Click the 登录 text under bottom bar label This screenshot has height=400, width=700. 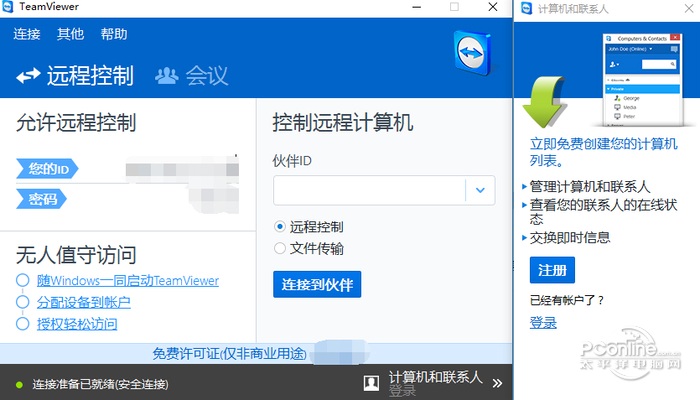click(x=402, y=391)
